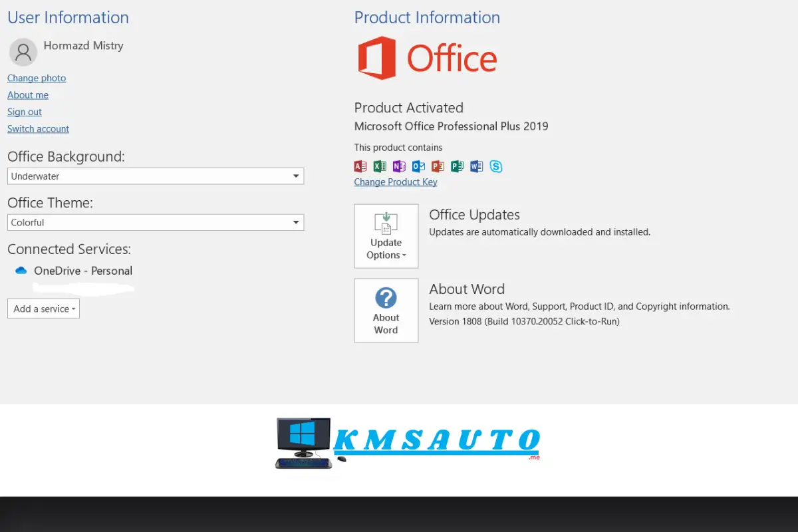This screenshot has height=532, width=798.
Task: Click the green Excel product icon
Action: (380, 166)
